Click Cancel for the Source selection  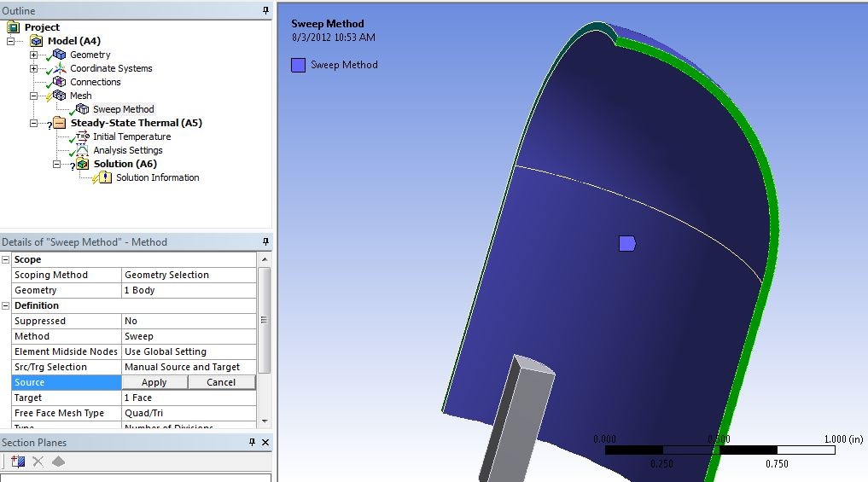221,382
